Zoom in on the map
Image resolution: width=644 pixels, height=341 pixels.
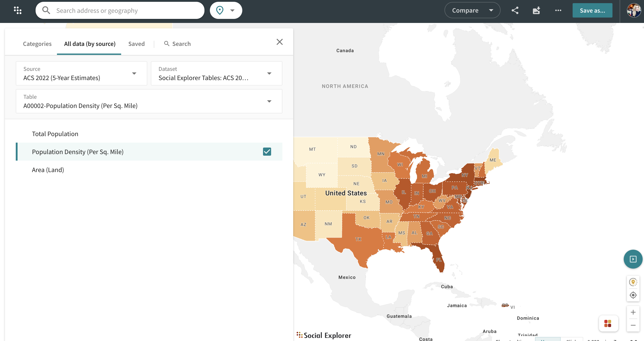click(633, 312)
